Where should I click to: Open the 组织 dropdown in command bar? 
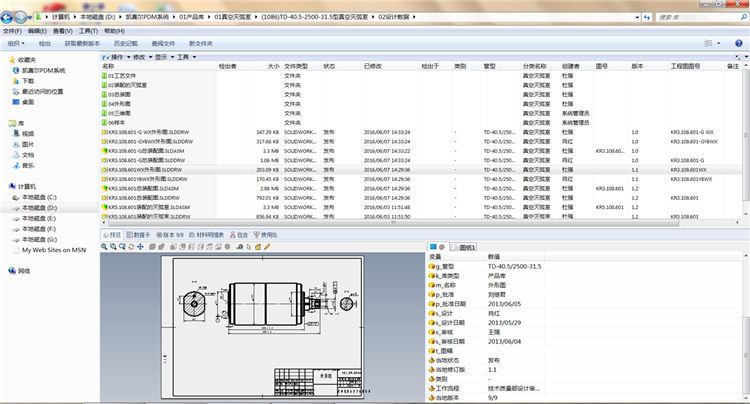16,44
